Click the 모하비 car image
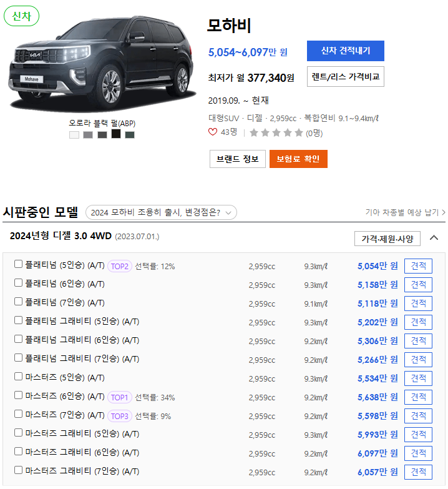The image size is (448, 489). [x=101, y=64]
